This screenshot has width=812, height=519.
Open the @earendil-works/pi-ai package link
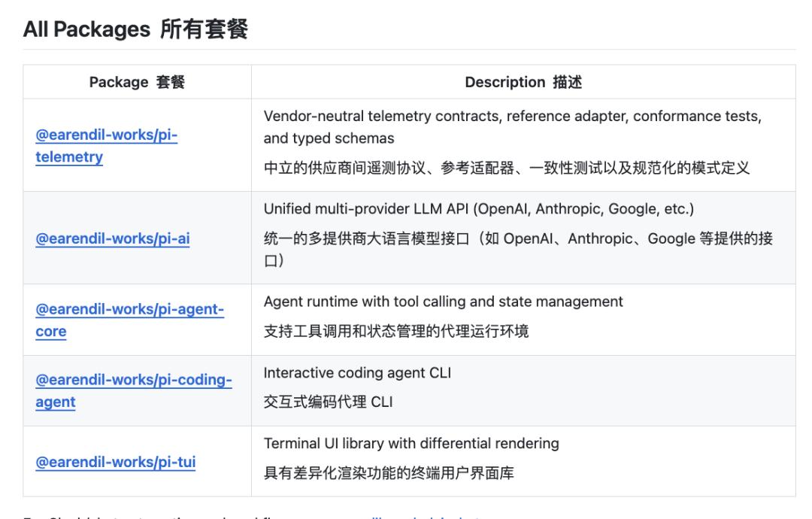(112, 238)
